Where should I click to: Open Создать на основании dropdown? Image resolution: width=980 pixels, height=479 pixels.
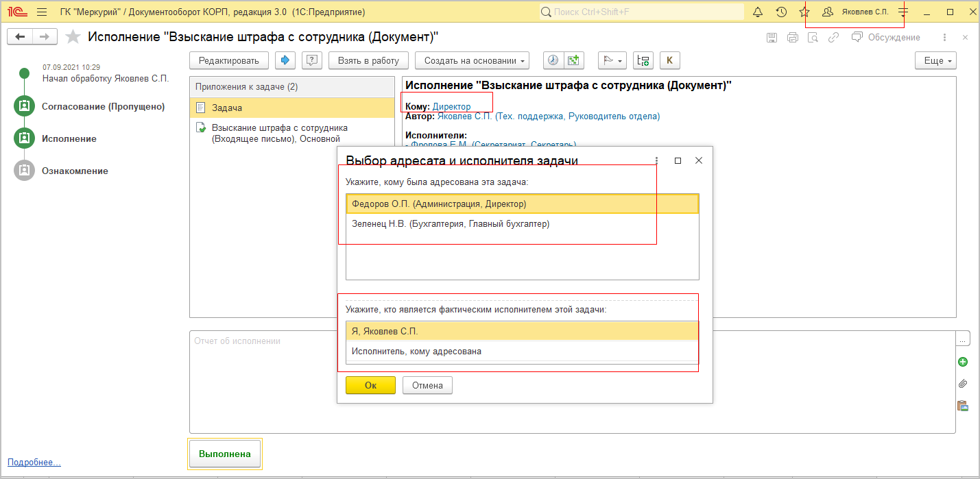(x=472, y=60)
